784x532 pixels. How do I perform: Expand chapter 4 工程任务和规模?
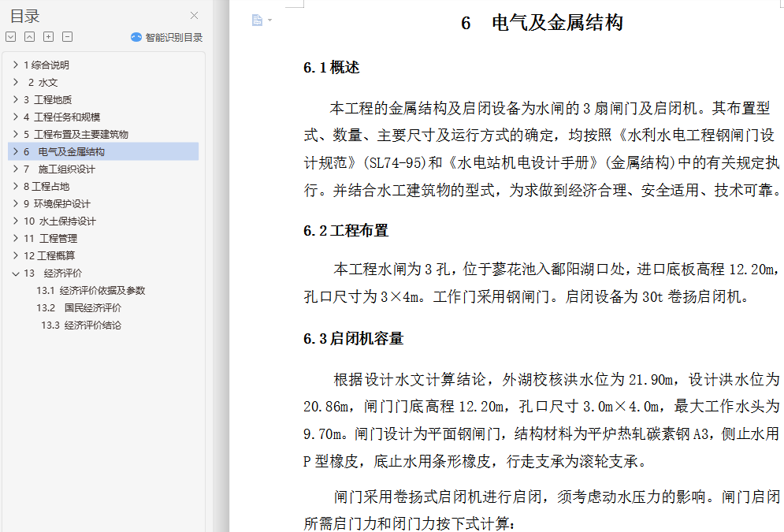(16, 117)
